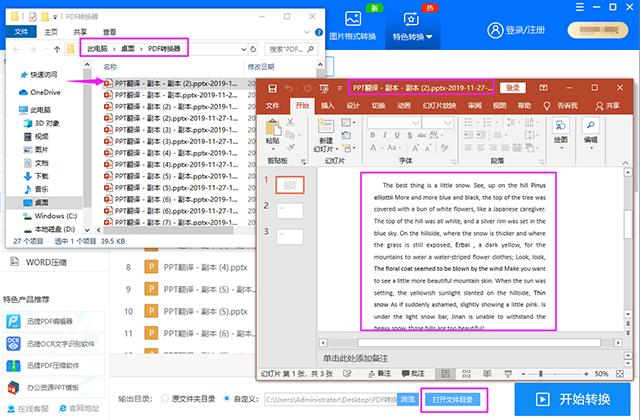
Task: Start slide show from status bar icon
Action: pos(508,373)
